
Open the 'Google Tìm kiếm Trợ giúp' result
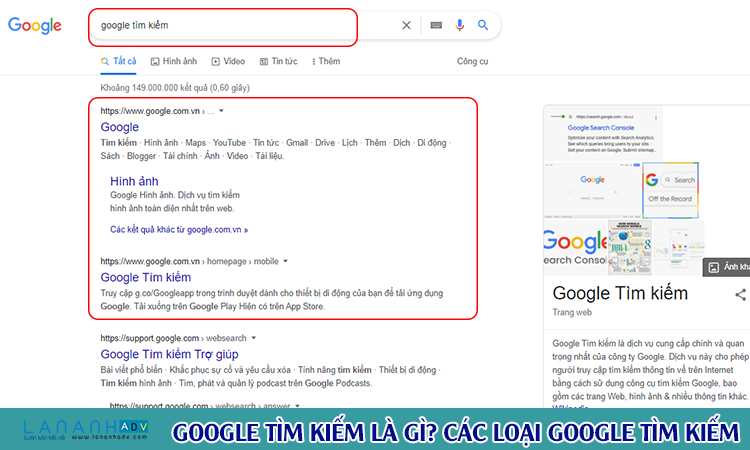click(x=169, y=354)
